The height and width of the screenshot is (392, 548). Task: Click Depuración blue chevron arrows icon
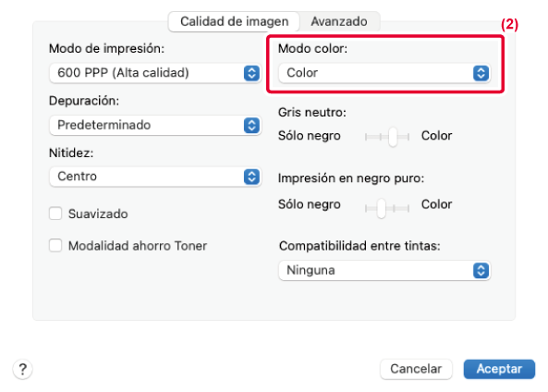(251, 125)
